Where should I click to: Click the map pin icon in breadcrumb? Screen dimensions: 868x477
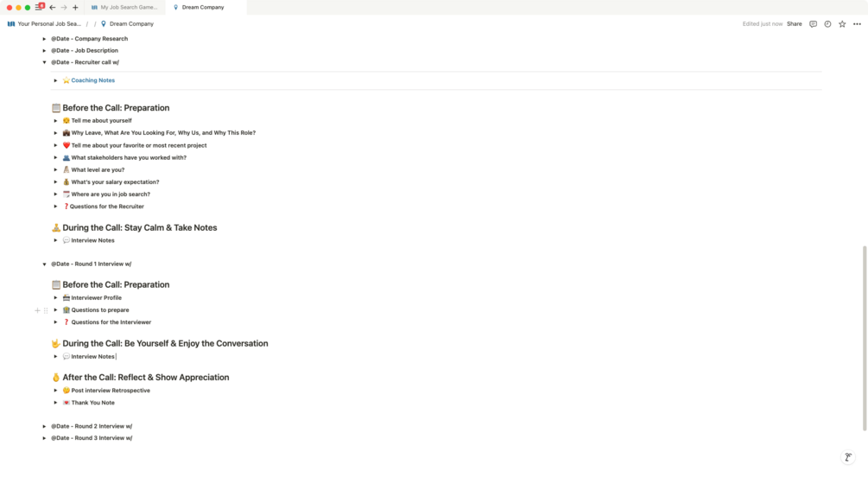coord(104,24)
